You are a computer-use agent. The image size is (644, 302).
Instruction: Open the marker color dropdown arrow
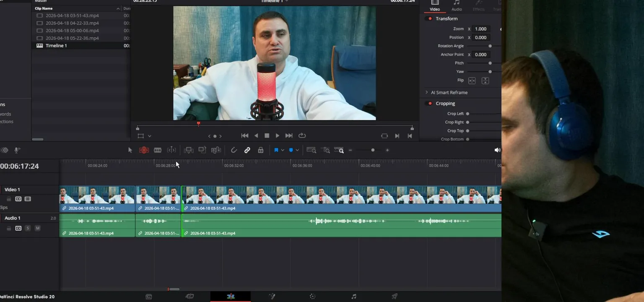coord(297,150)
